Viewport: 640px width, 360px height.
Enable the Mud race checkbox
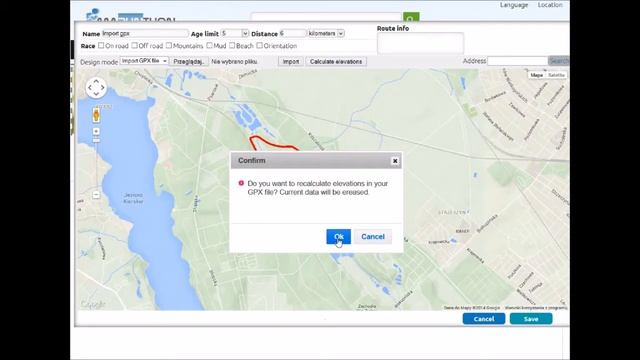209,45
